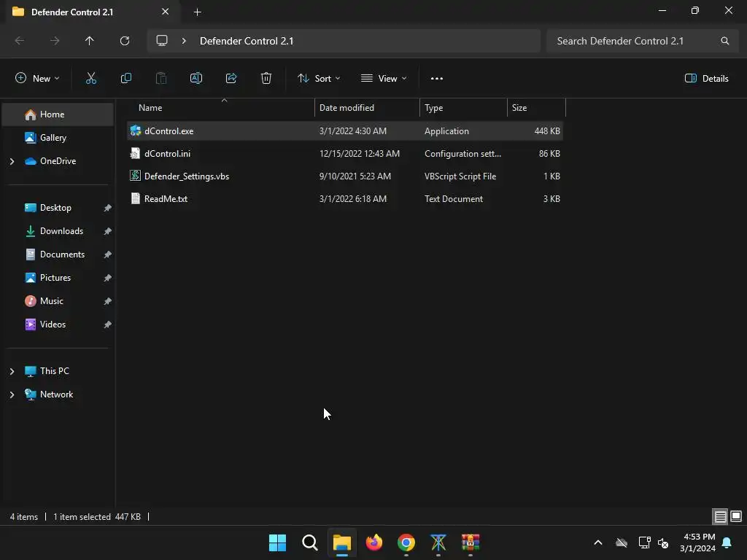747x560 pixels.
Task: Click the muted volume tray icon
Action: tap(663, 542)
